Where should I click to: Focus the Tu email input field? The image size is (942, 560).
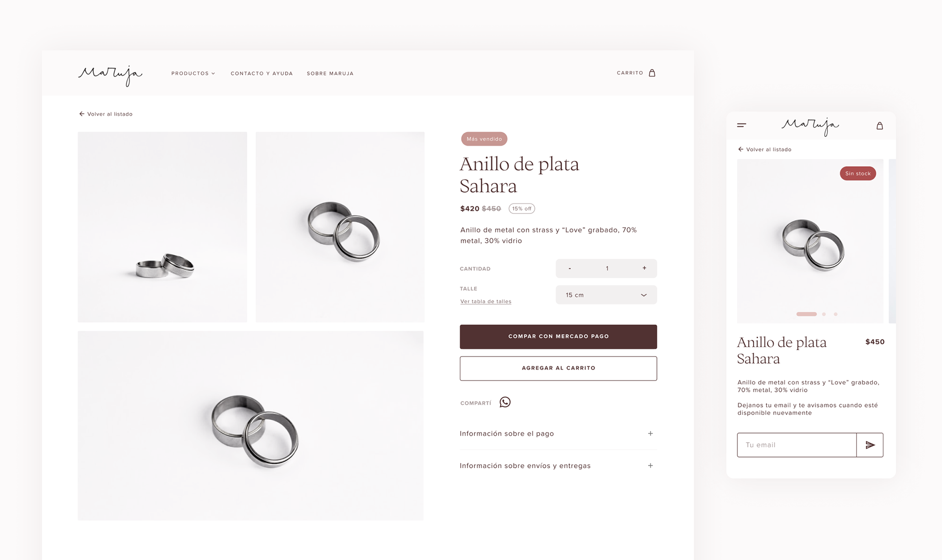[x=797, y=445]
